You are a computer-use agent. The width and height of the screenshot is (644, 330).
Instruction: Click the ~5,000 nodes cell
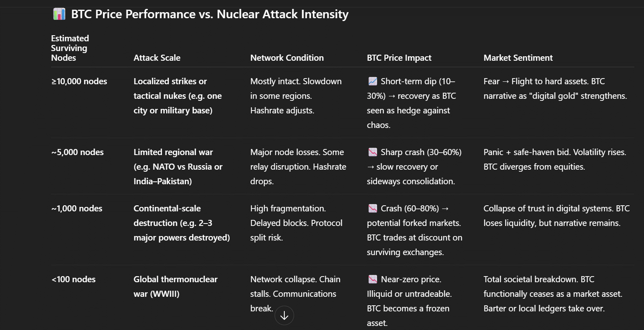point(77,152)
